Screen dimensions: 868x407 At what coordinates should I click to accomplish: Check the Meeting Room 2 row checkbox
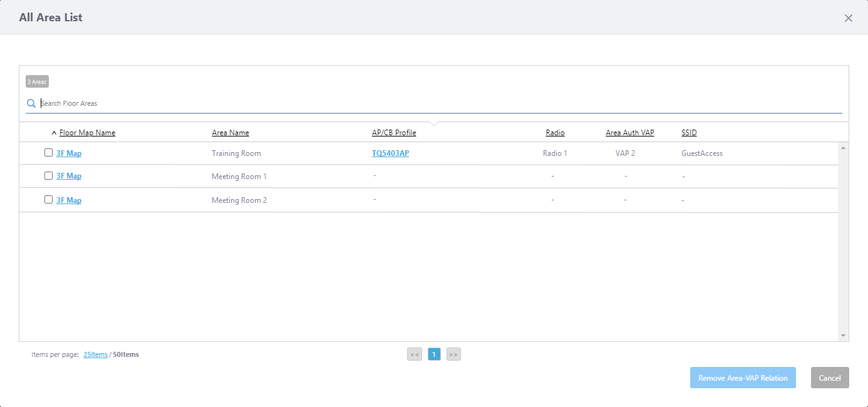pyautogui.click(x=48, y=200)
